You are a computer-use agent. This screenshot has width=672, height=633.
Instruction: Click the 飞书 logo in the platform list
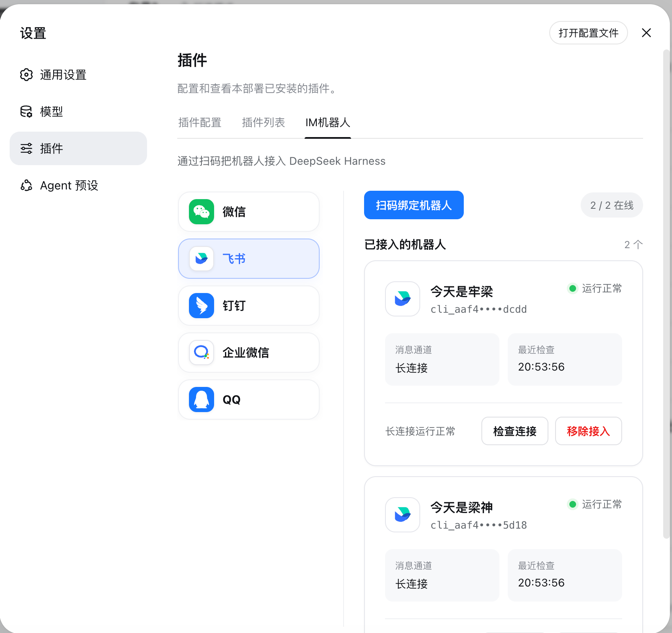click(x=202, y=259)
